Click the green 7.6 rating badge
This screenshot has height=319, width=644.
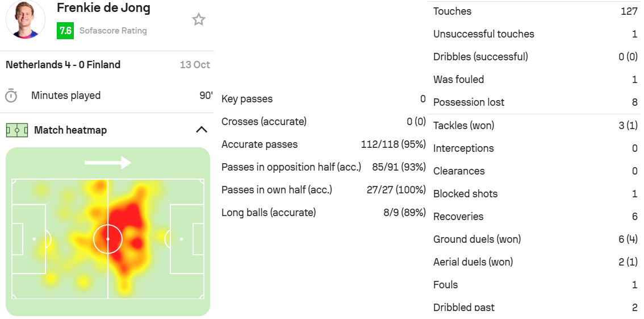click(65, 31)
